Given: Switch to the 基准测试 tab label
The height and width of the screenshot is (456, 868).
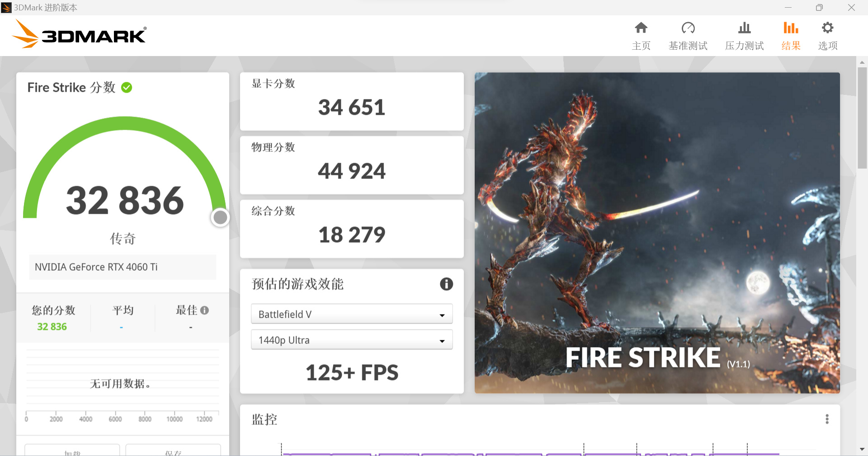Looking at the screenshot, I should tap(688, 46).
